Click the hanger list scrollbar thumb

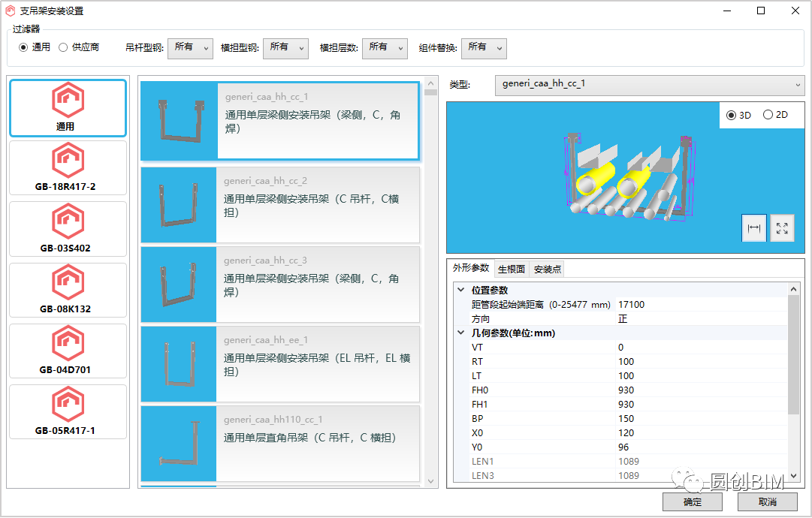[430, 92]
